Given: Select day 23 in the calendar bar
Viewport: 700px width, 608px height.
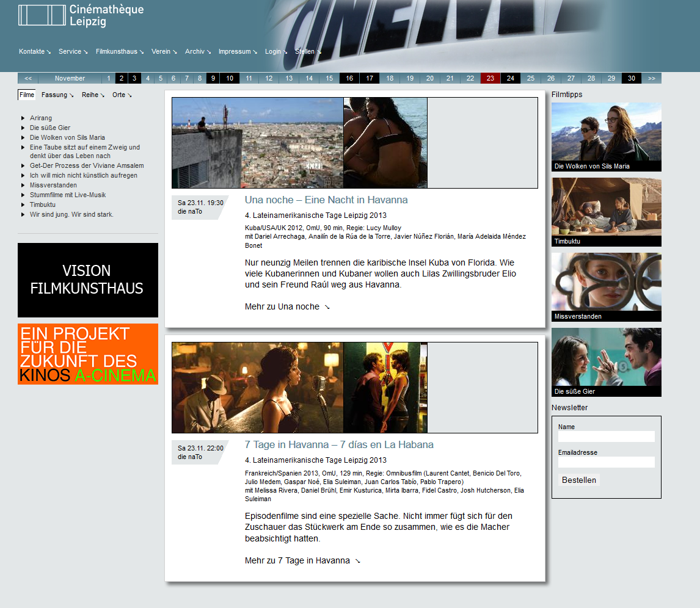Looking at the screenshot, I should (x=490, y=78).
